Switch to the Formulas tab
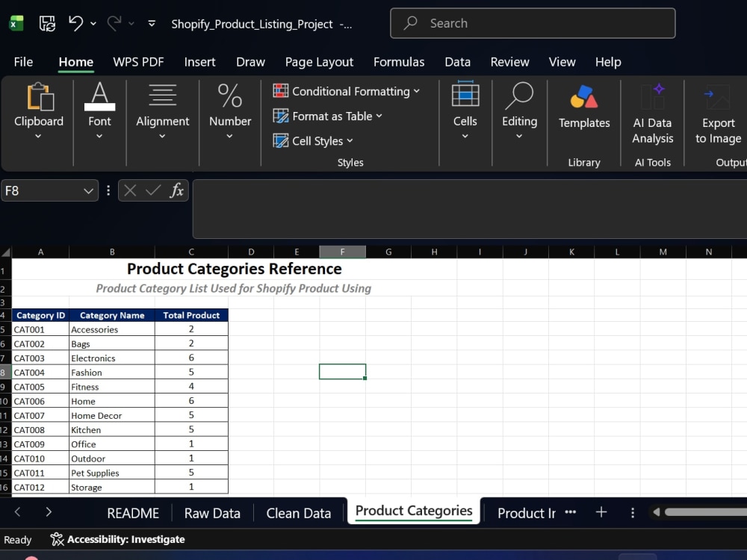The width and height of the screenshot is (747, 560). (399, 62)
